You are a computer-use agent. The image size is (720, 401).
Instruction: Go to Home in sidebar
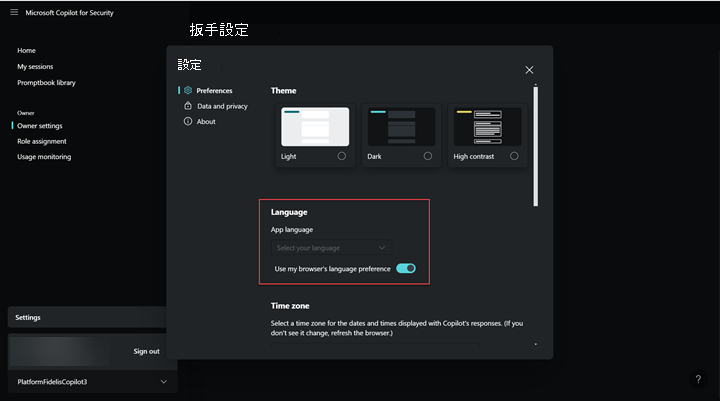26,51
